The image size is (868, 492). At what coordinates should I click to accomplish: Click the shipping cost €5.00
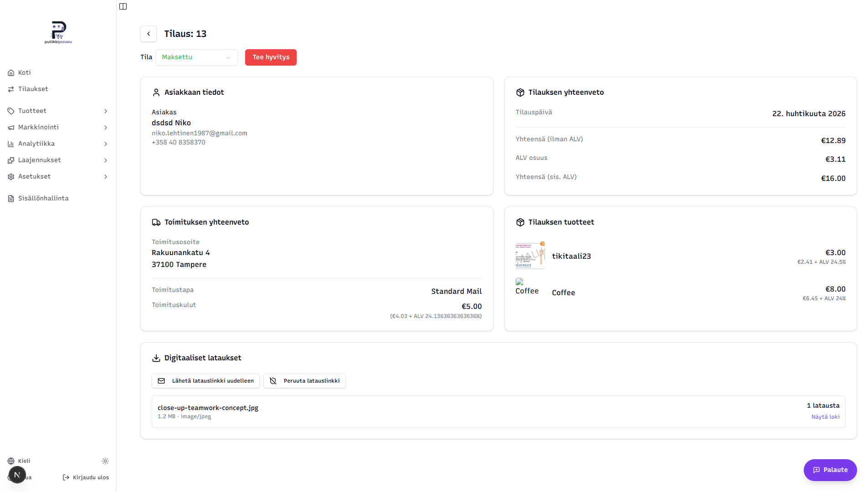pos(472,306)
